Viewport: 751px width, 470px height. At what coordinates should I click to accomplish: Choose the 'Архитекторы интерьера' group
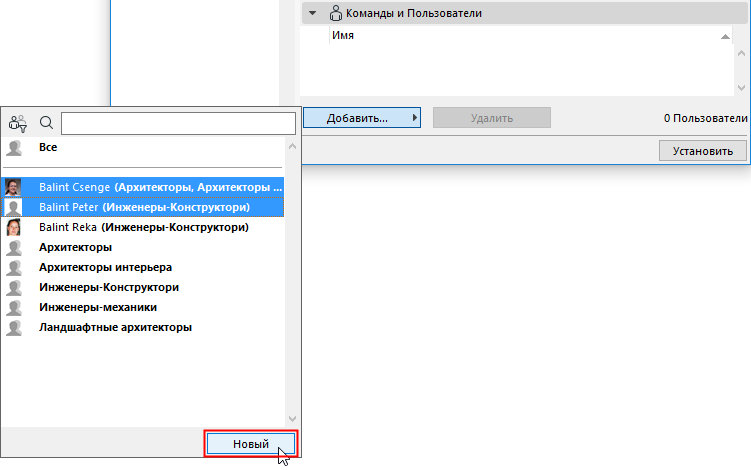click(x=142, y=267)
